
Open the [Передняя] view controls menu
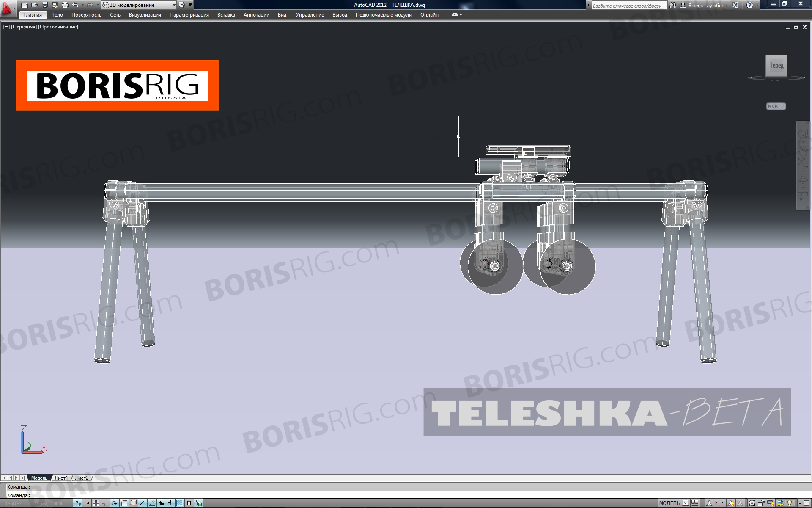point(24,27)
